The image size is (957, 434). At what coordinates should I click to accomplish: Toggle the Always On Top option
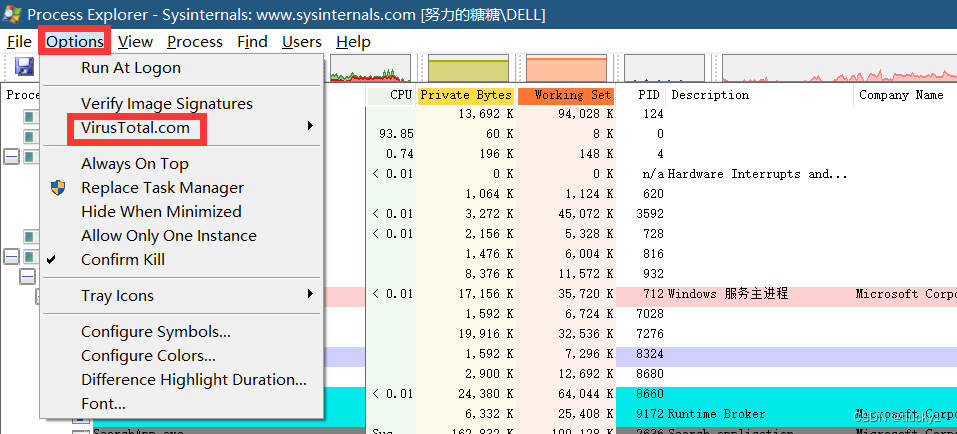tap(135, 164)
